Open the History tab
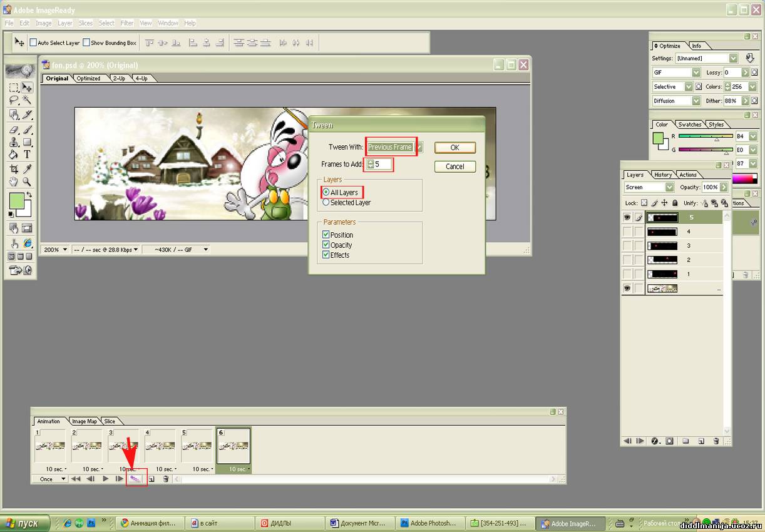The height and width of the screenshot is (532, 765). 663,175
